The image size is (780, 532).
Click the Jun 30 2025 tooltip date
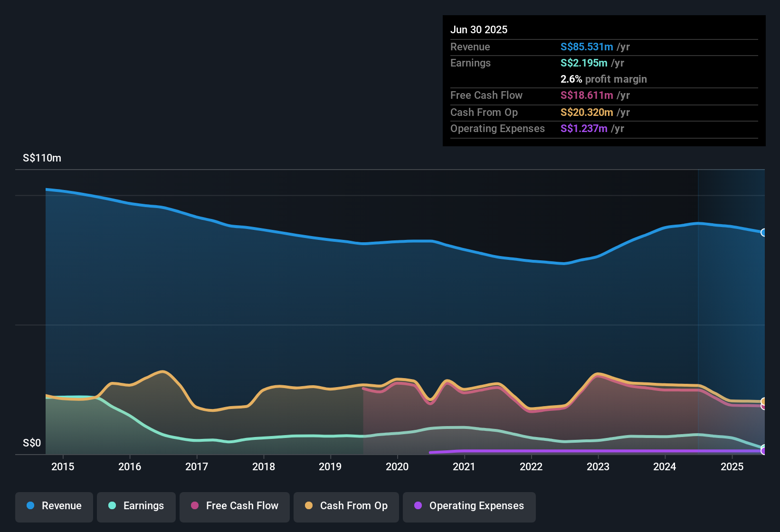[479, 29]
